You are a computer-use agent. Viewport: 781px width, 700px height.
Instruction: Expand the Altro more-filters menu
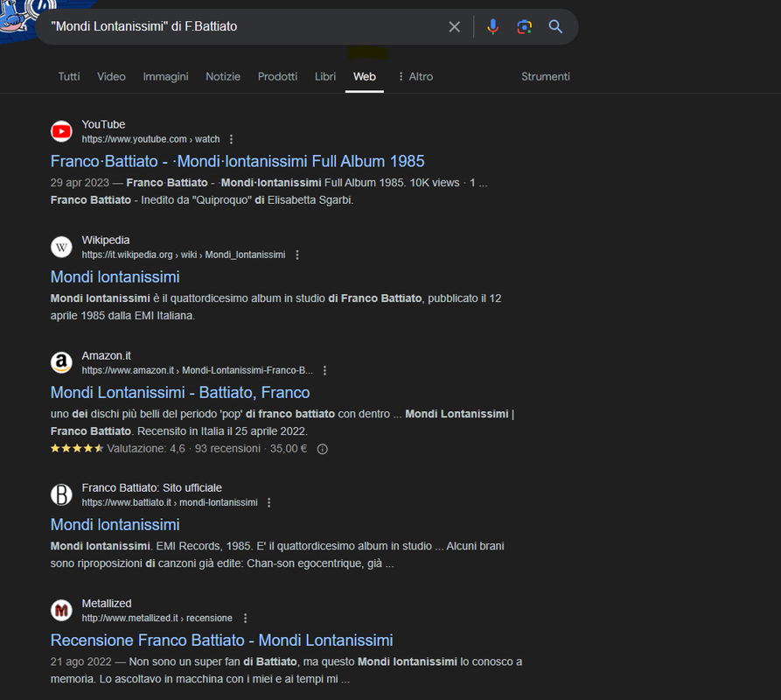click(415, 77)
